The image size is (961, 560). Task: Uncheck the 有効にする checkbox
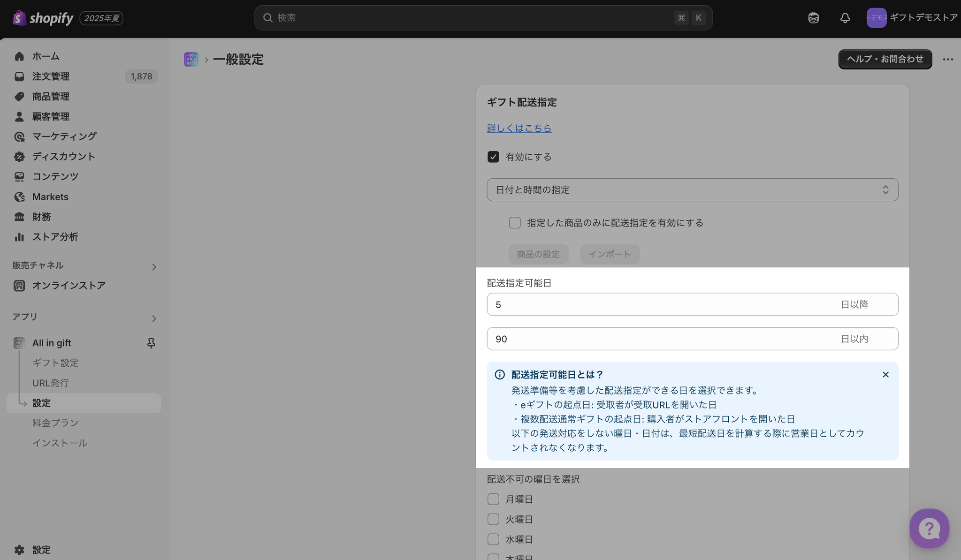493,157
